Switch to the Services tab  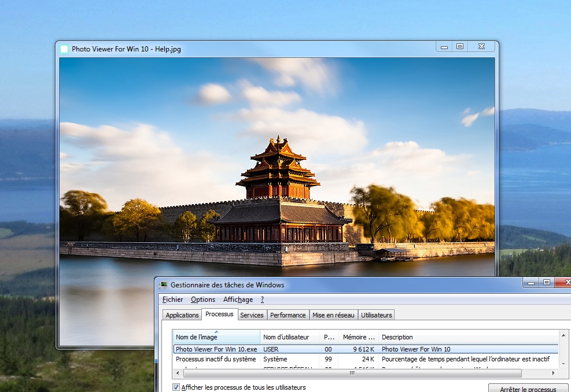coord(252,315)
